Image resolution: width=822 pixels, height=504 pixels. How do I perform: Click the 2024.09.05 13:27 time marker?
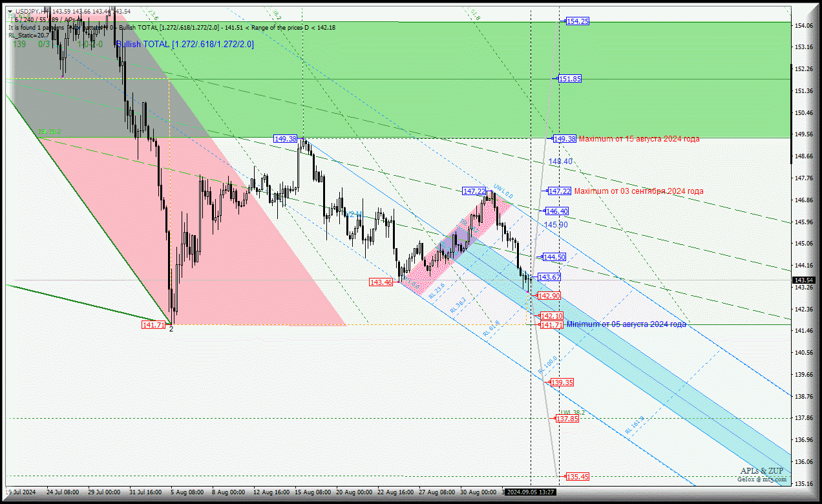(531, 492)
